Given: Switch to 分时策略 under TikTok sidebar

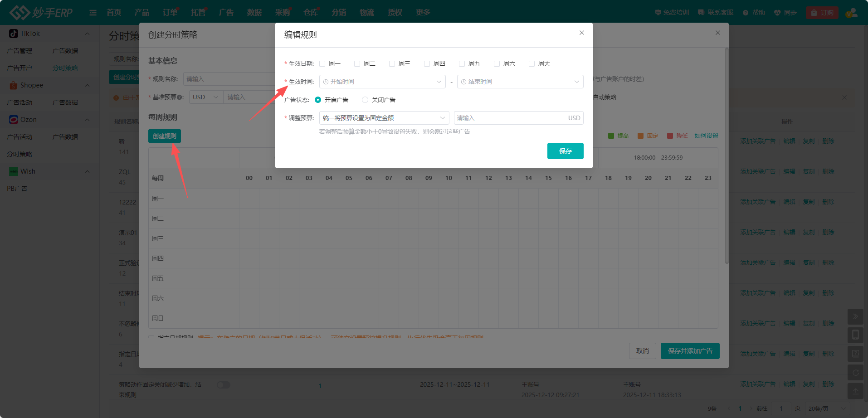Looking at the screenshot, I should point(65,68).
